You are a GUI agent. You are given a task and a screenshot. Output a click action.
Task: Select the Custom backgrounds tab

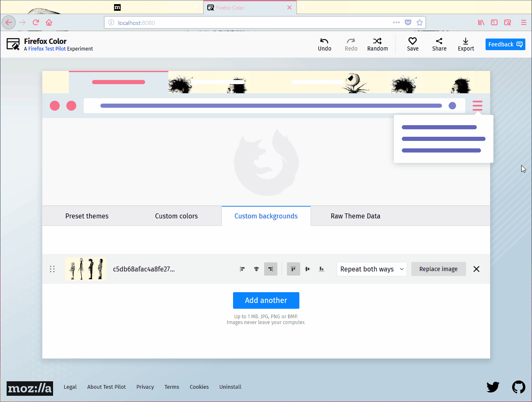[x=266, y=216]
